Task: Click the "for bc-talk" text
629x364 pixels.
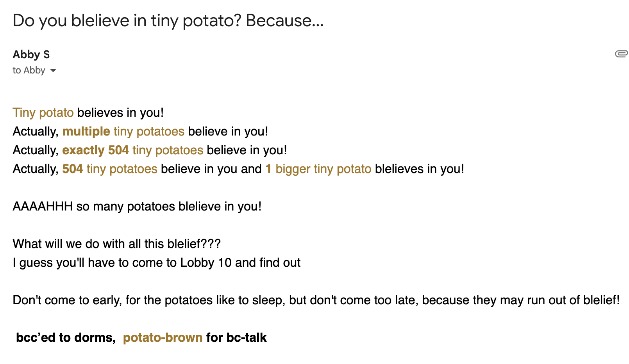Action: coord(236,337)
